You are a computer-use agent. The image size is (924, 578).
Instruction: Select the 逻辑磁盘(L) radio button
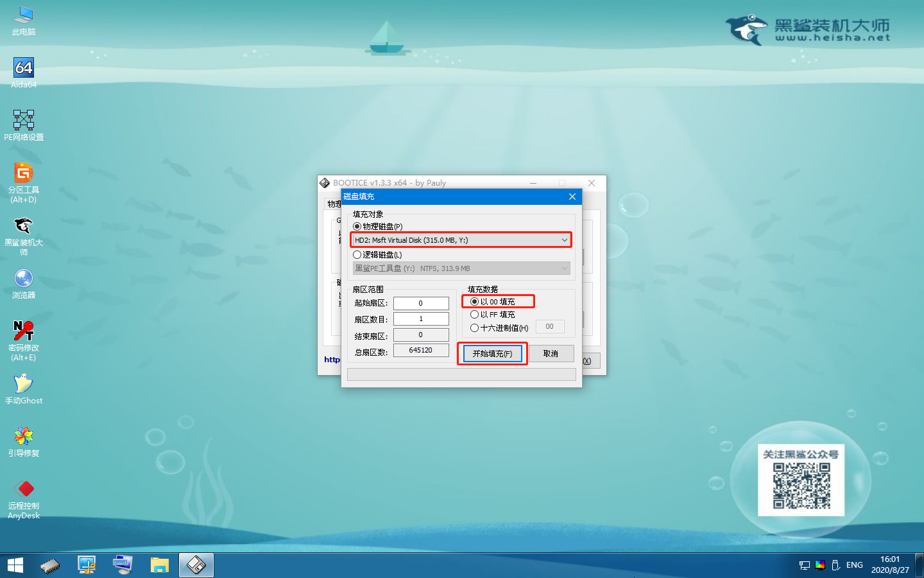(357, 255)
